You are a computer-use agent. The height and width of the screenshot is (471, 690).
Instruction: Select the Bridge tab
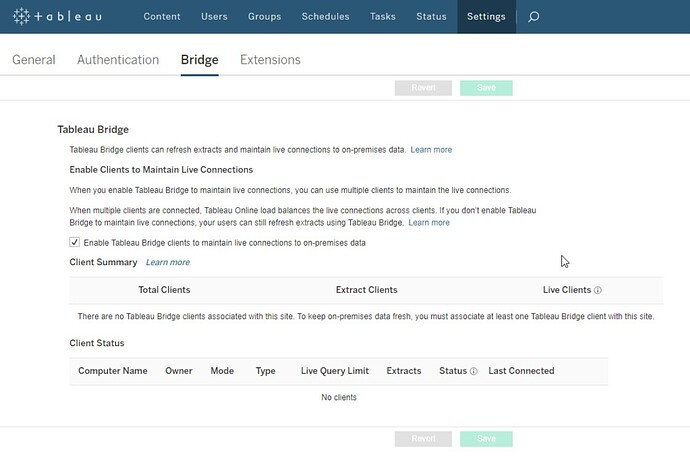click(199, 59)
